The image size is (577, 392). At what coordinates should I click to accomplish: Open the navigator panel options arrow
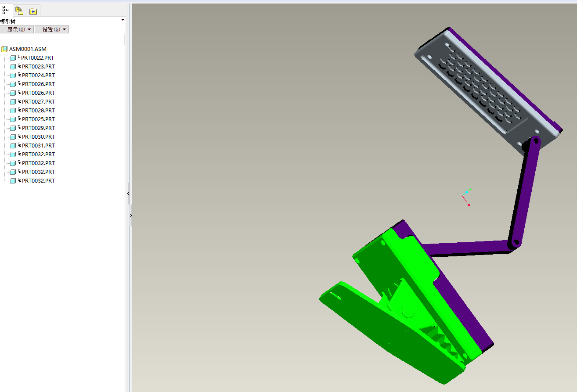(123, 20)
